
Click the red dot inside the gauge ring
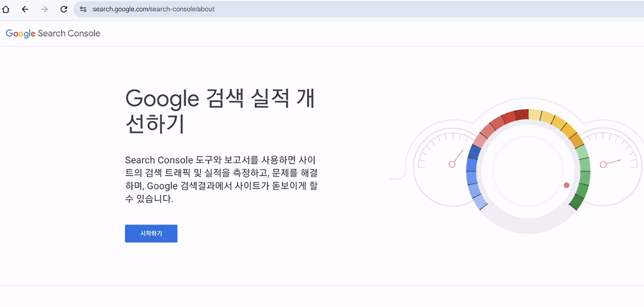pos(566,185)
